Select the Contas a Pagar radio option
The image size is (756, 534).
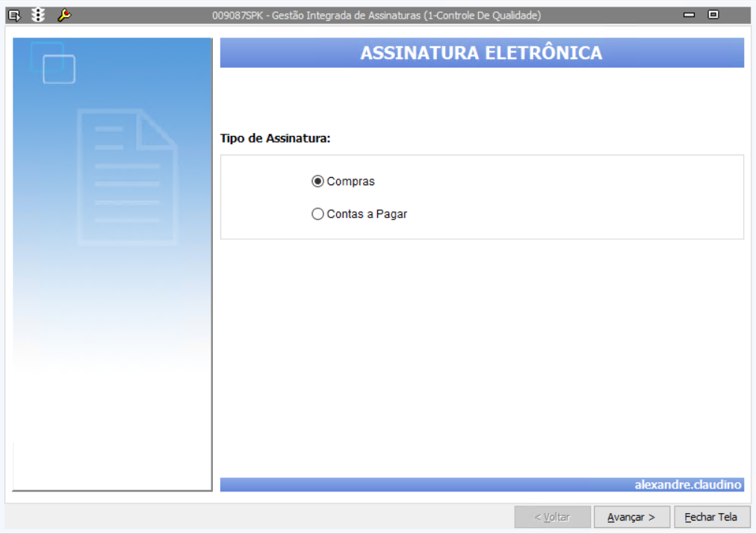(x=317, y=214)
